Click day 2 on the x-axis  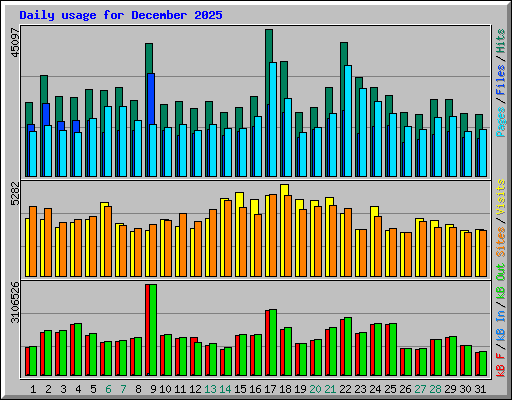(x=48, y=389)
